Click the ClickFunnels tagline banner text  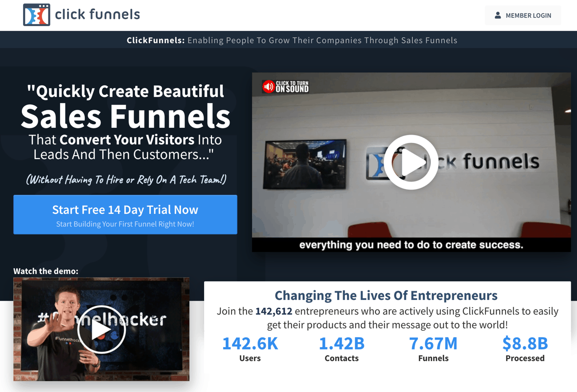click(x=292, y=40)
